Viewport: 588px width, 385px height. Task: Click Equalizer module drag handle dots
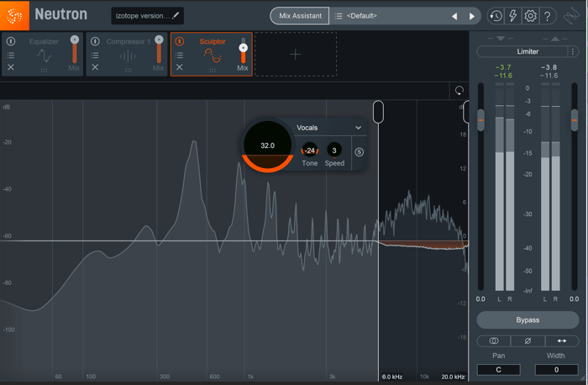tap(44, 70)
